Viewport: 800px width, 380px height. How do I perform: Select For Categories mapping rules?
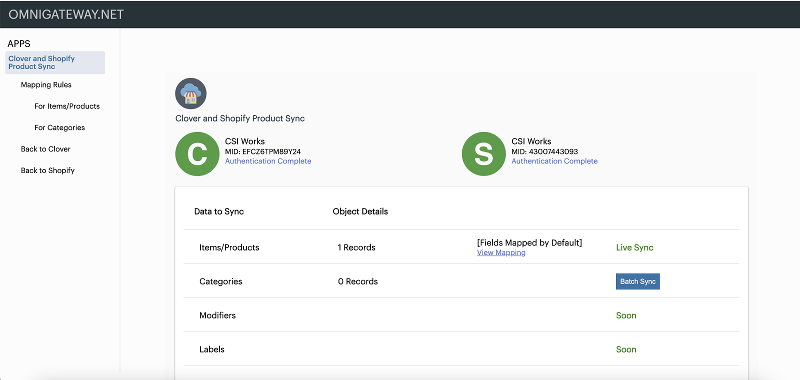pos(60,128)
